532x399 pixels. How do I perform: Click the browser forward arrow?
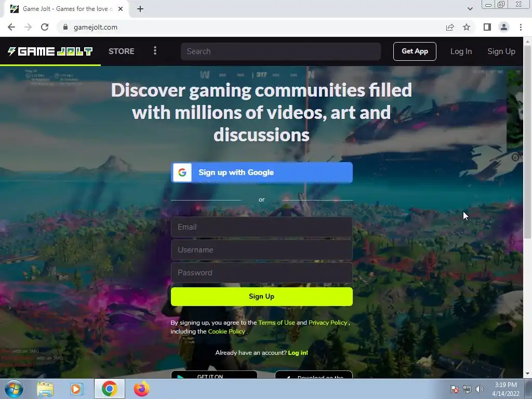(28, 27)
